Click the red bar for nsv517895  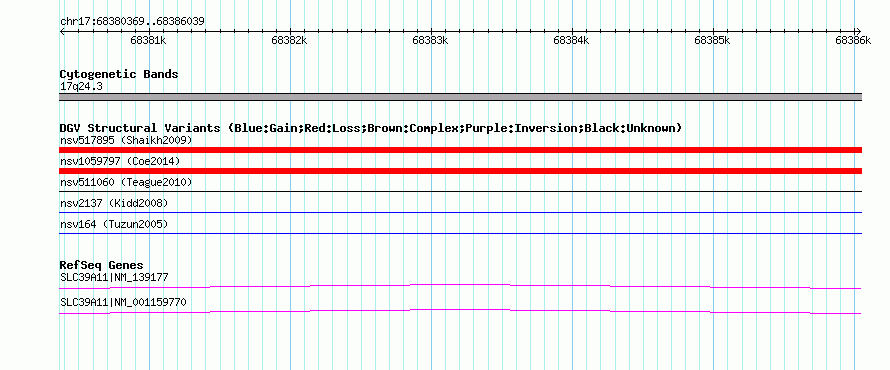460,150
